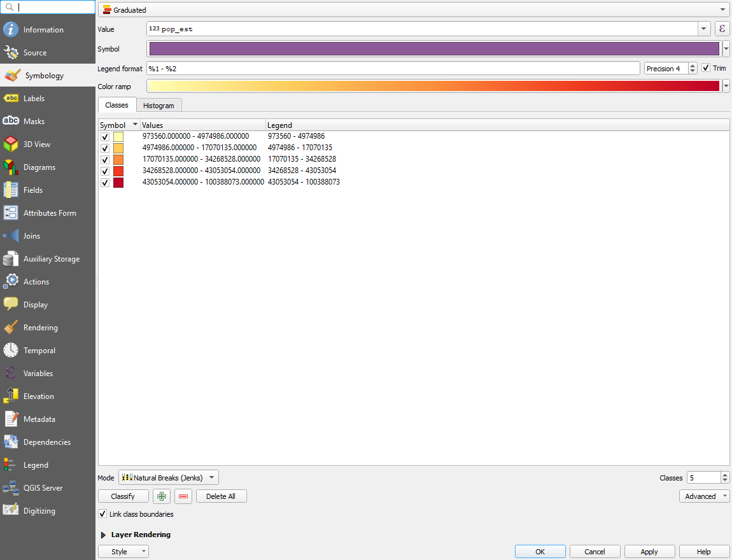Toggle the Trim checkbox
The image size is (732, 560).
706,68
